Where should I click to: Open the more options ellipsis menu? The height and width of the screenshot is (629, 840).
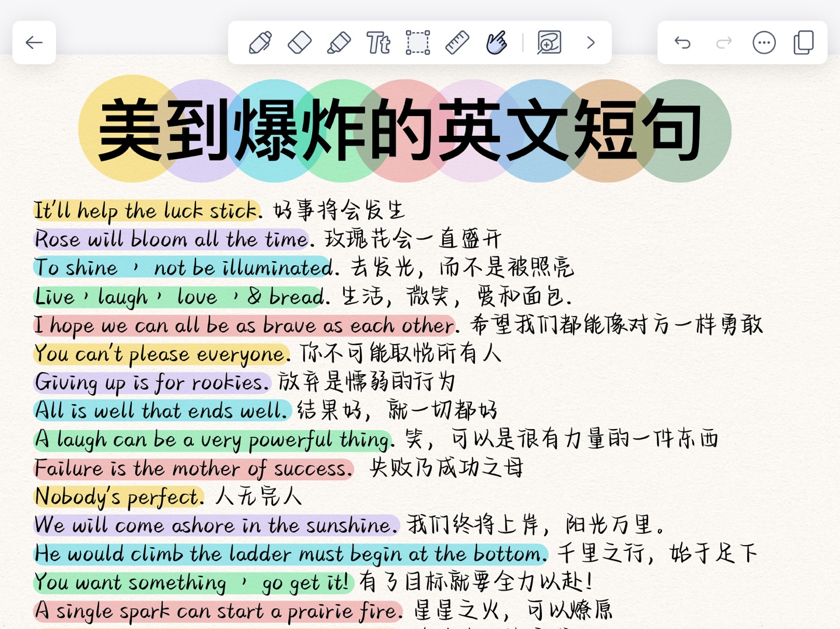764,43
